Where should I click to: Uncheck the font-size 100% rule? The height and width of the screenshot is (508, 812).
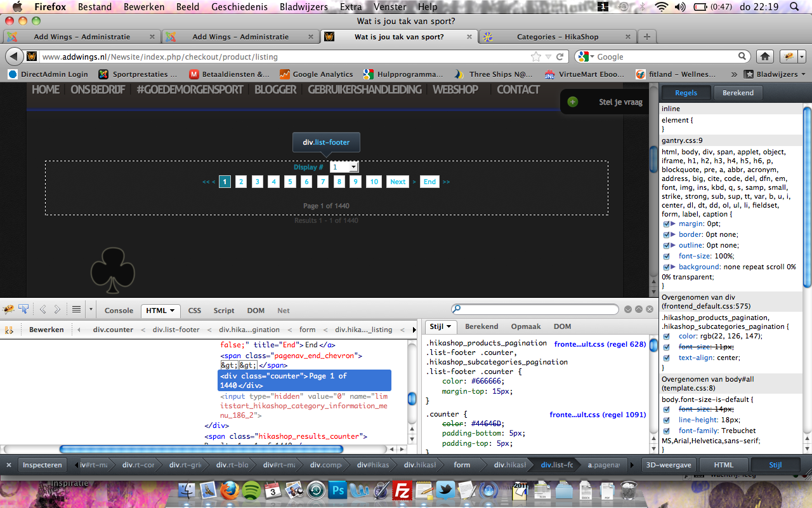click(666, 257)
